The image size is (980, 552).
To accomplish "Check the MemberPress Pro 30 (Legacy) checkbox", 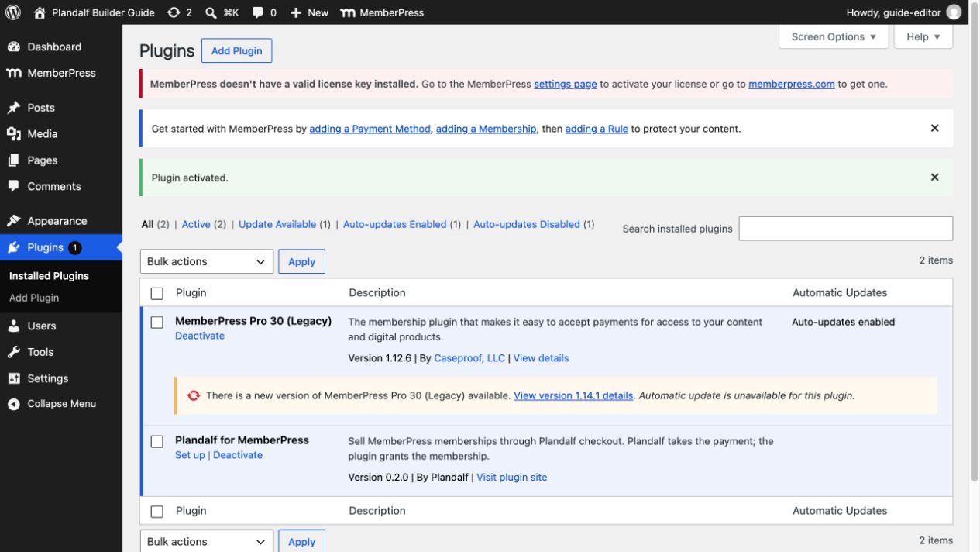I will tap(157, 323).
